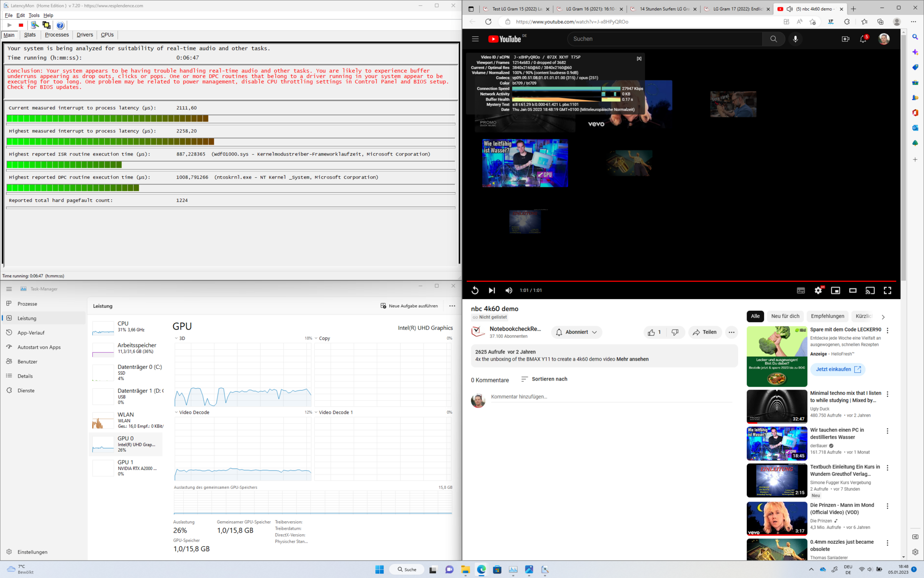Switch to LatencyMon Processes tab
This screenshot has height=578, width=924.
click(57, 35)
